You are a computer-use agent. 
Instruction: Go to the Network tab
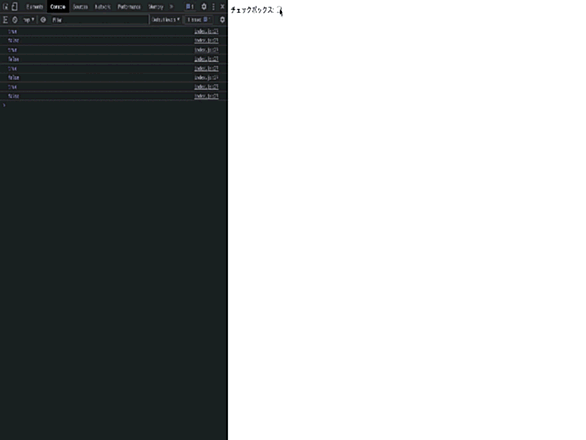coord(102,7)
